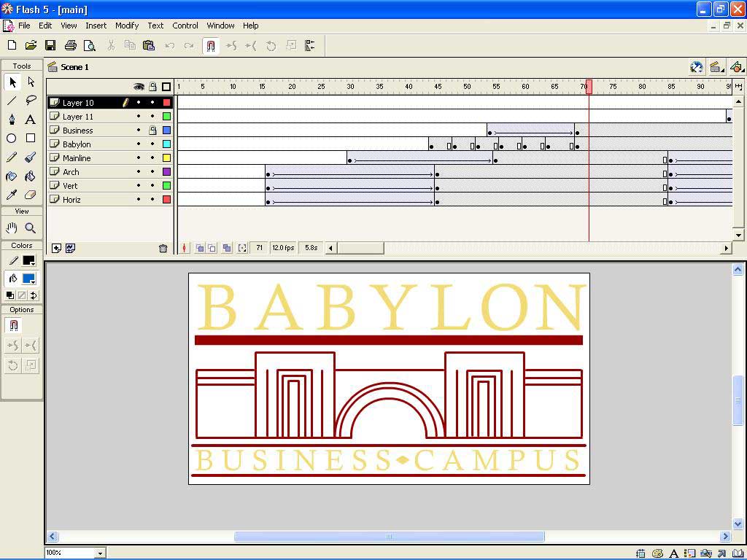Toggle Snap to Objects in main toolbar
Viewport: 747px width, 560px height.
click(211, 46)
